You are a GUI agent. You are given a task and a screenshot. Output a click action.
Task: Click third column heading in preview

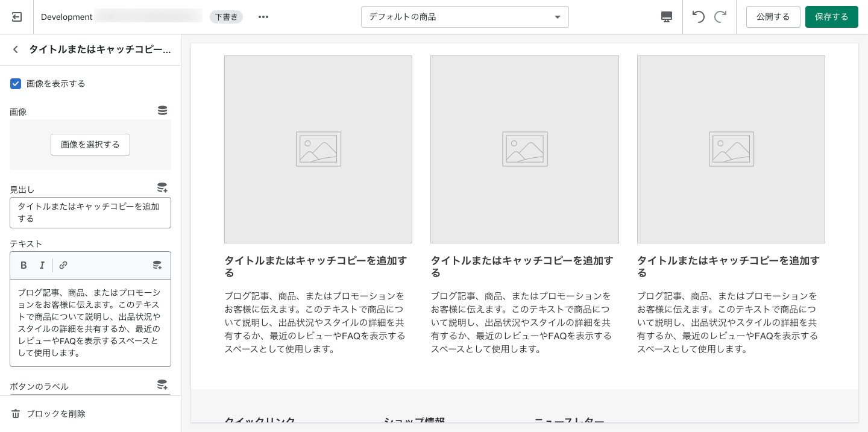click(x=729, y=267)
